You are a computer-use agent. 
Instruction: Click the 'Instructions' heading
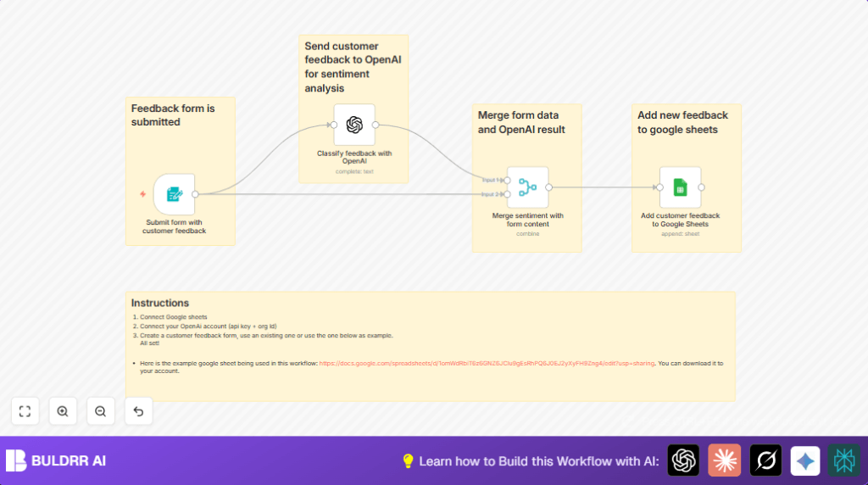[x=160, y=303]
